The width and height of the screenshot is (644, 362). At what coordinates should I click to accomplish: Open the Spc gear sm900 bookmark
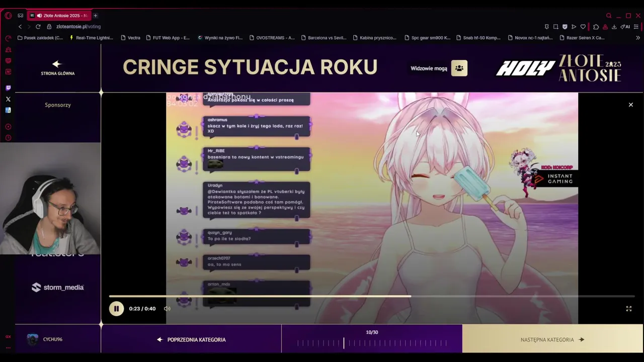[x=428, y=38]
